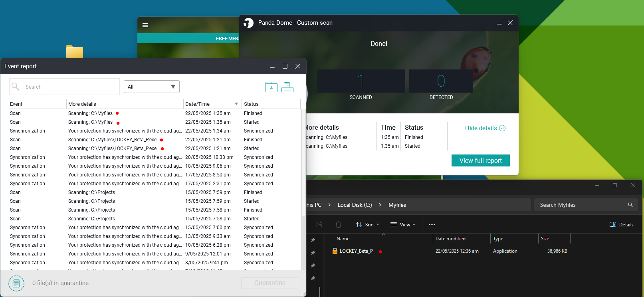The width and height of the screenshot is (644, 297).
Task: Click the File Explorer search magnifier icon
Action: pyautogui.click(x=630, y=205)
